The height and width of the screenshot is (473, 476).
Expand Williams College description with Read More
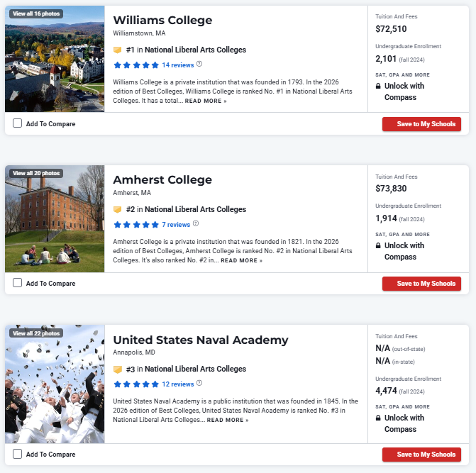tap(206, 101)
